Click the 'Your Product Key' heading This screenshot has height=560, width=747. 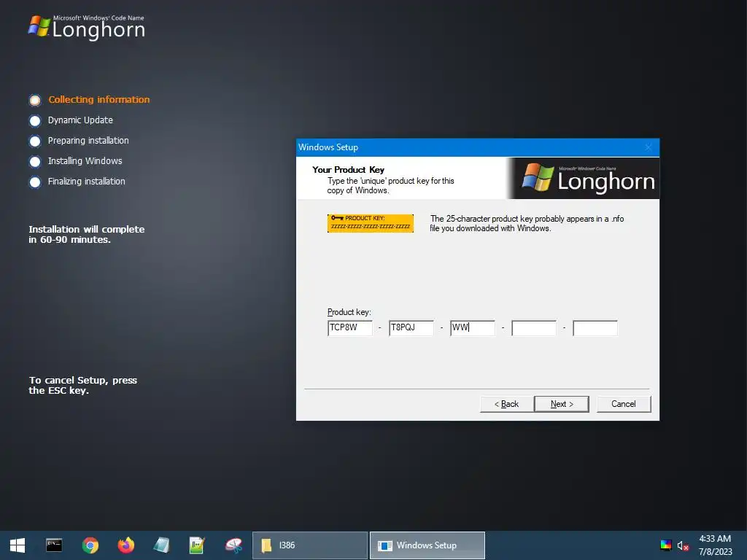coord(348,169)
